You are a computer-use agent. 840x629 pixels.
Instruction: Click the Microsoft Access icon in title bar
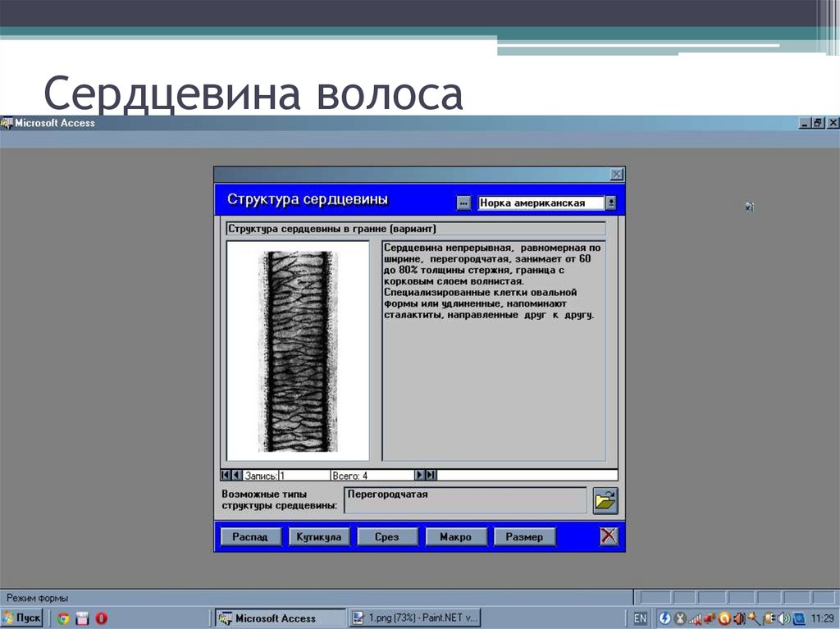pos(7,122)
